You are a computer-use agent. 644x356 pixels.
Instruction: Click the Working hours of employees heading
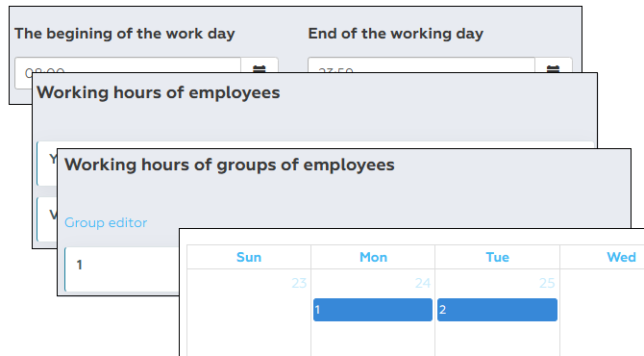[159, 92]
